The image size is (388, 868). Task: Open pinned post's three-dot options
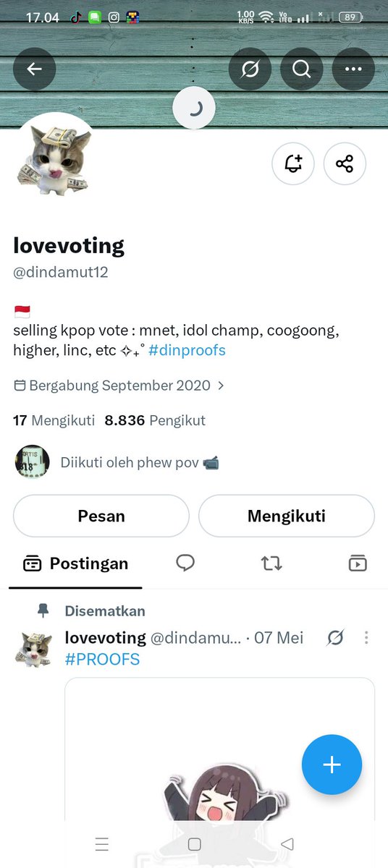pos(366,637)
